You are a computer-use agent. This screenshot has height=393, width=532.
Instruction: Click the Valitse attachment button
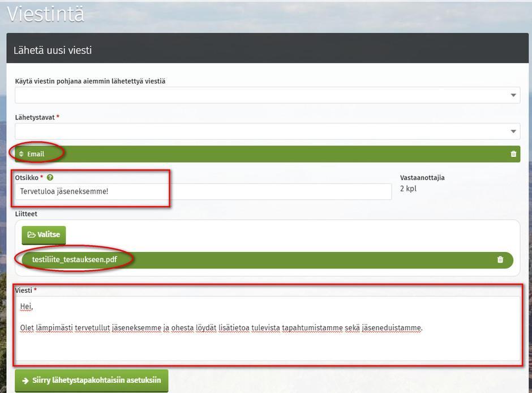click(44, 235)
